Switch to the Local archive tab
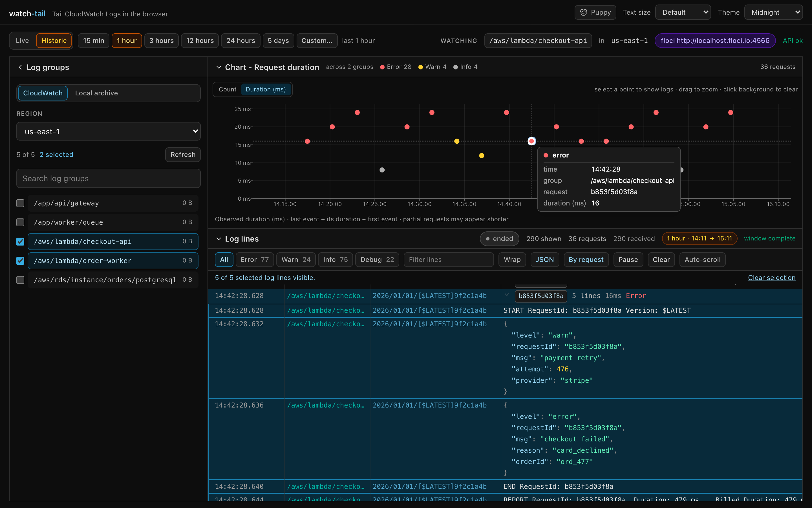Screen dimensions: 812x508 pyautogui.click(x=96, y=93)
